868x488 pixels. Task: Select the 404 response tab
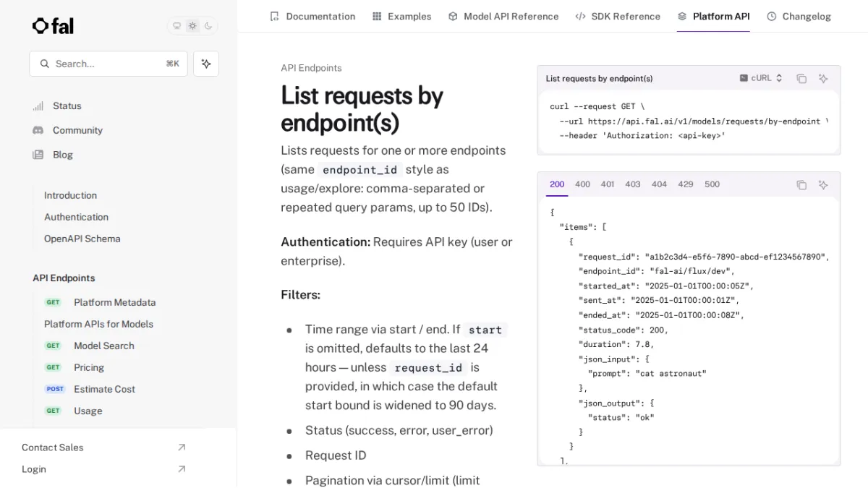click(x=659, y=184)
